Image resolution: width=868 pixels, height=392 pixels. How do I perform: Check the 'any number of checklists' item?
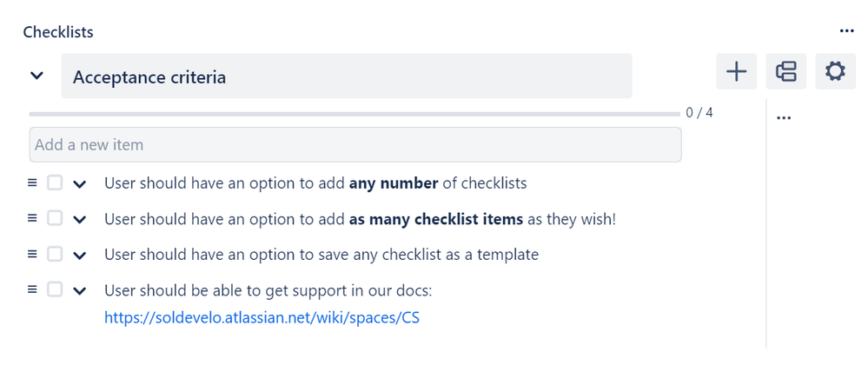click(54, 183)
